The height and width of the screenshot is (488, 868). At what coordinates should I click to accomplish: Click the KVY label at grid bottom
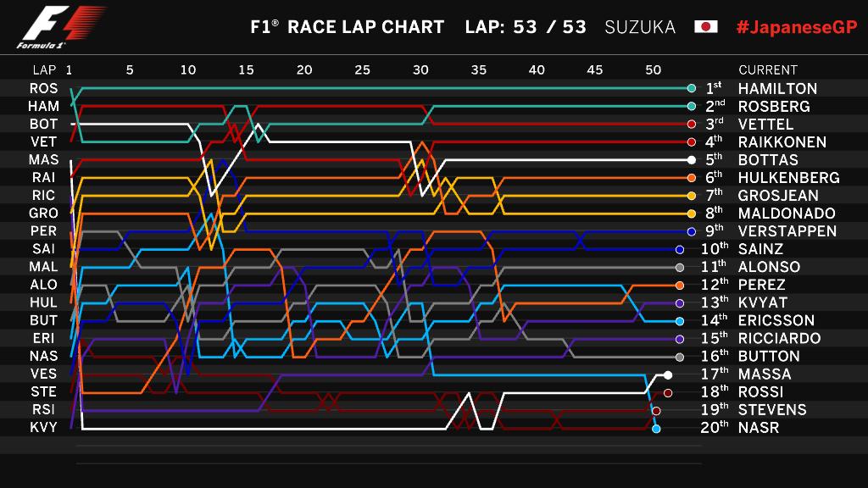(x=43, y=428)
